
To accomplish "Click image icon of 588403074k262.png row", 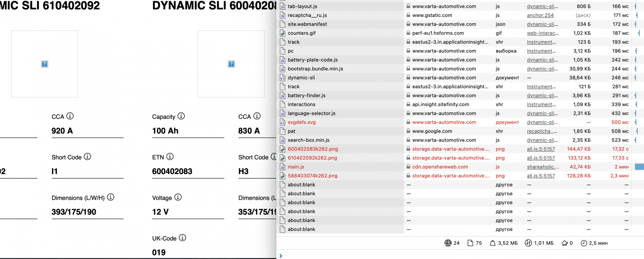I will (282, 176).
